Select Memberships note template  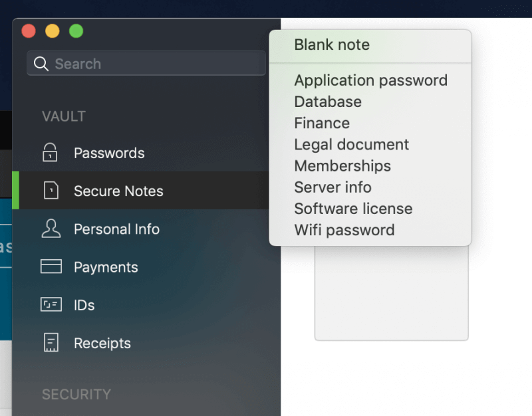tap(342, 165)
